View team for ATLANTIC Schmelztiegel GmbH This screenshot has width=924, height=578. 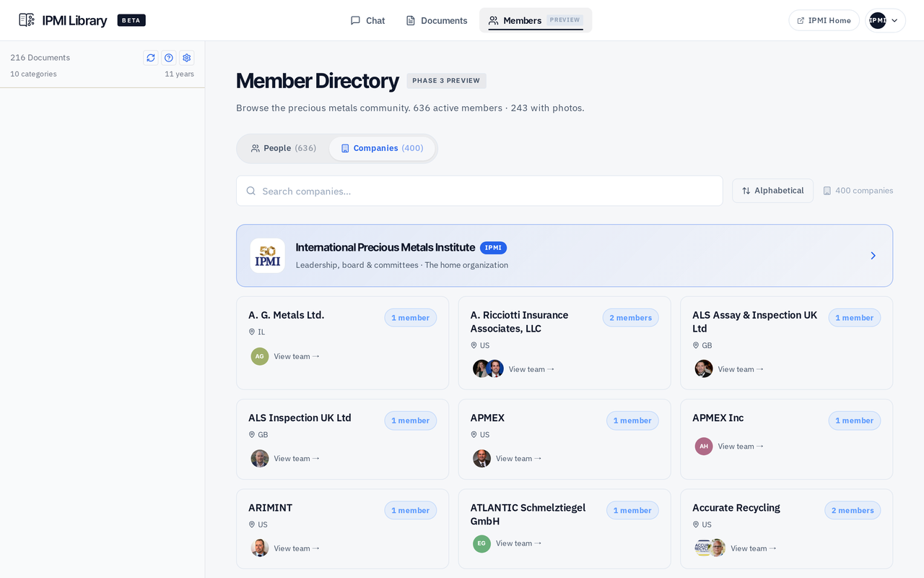[x=518, y=543]
